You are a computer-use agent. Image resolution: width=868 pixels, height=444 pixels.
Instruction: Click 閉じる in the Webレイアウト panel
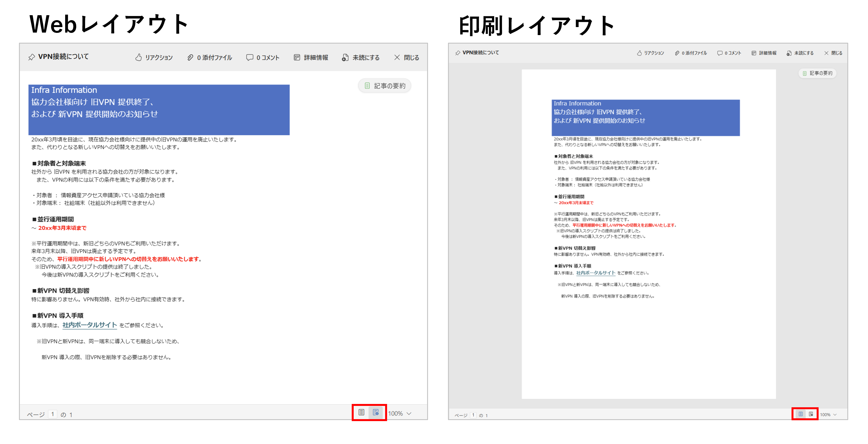pos(407,58)
